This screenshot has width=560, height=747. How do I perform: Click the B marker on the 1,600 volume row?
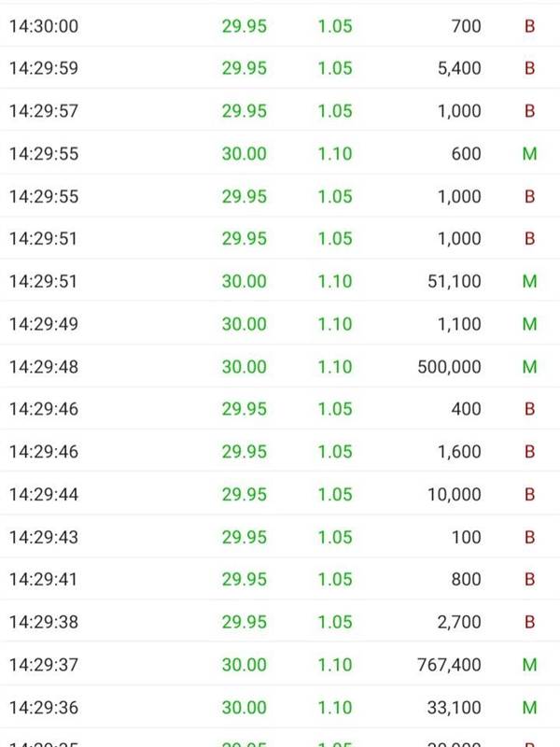[529, 452]
